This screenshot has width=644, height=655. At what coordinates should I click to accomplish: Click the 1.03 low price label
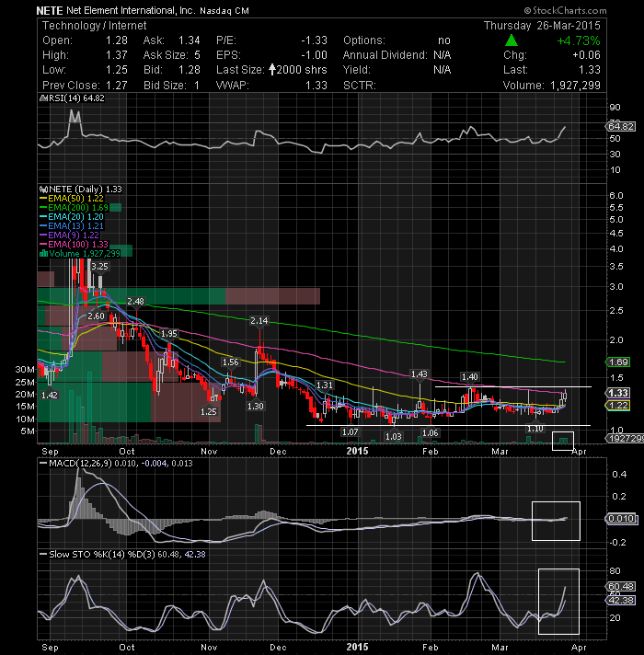click(393, 437)
